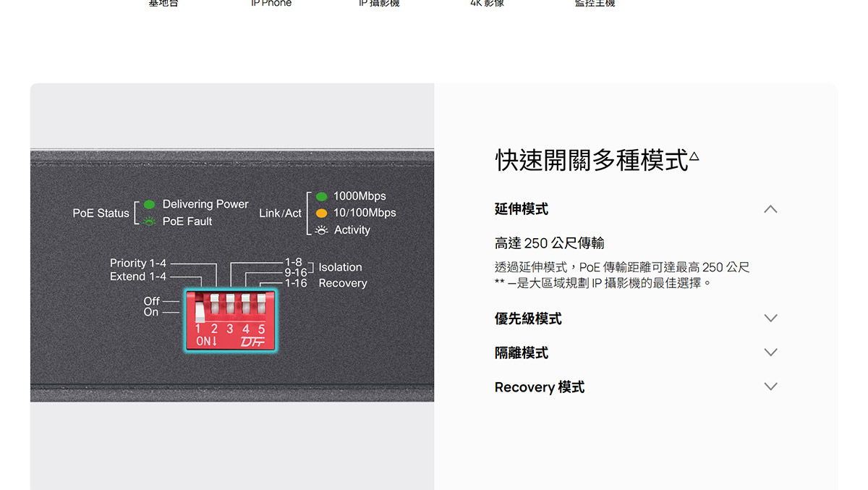This screenshot has width=868, height=490.
Task: Click the IP Phone label at the top
Action: click(271, 4)
